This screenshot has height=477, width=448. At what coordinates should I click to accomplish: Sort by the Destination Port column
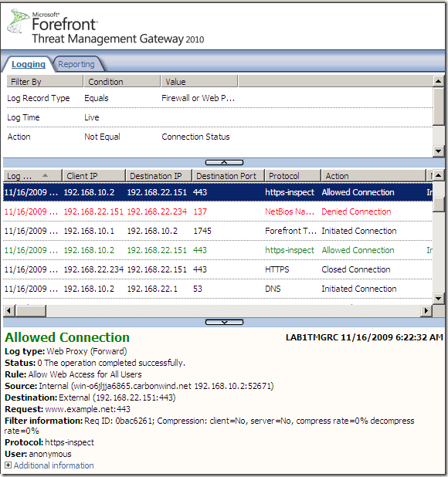pos(229,175)
